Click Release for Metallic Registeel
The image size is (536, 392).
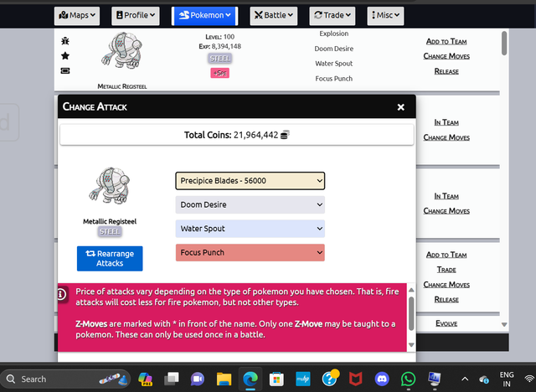446,71
